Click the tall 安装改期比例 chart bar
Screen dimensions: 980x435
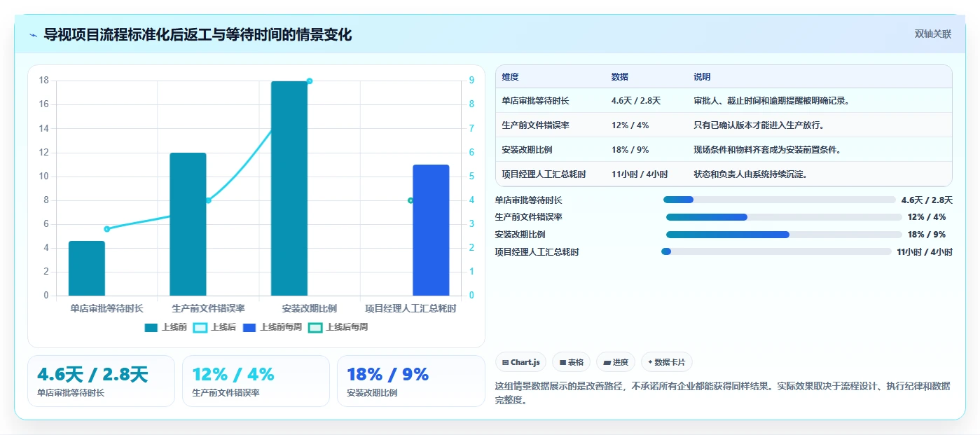[289, 188]
